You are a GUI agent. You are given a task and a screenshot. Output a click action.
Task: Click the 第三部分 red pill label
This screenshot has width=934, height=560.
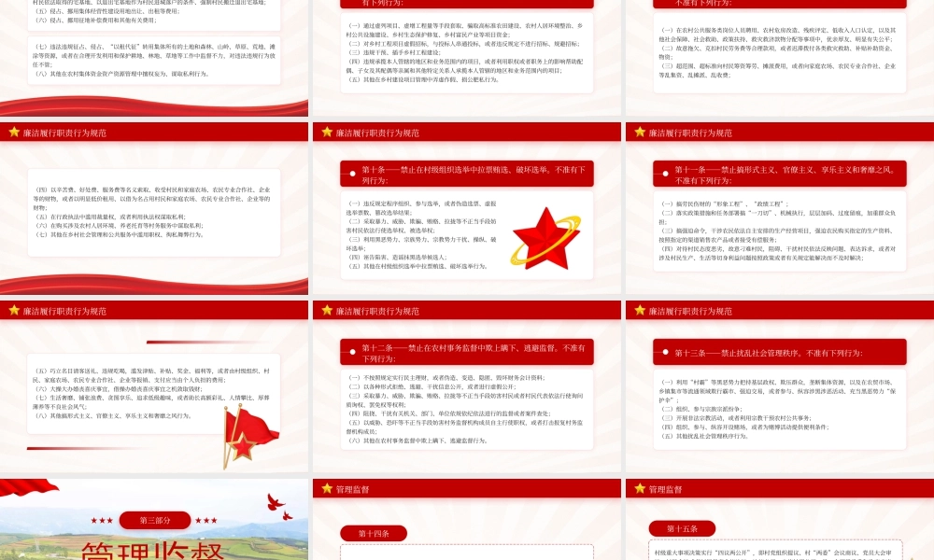pyautogui.click(x=155, y=520)
